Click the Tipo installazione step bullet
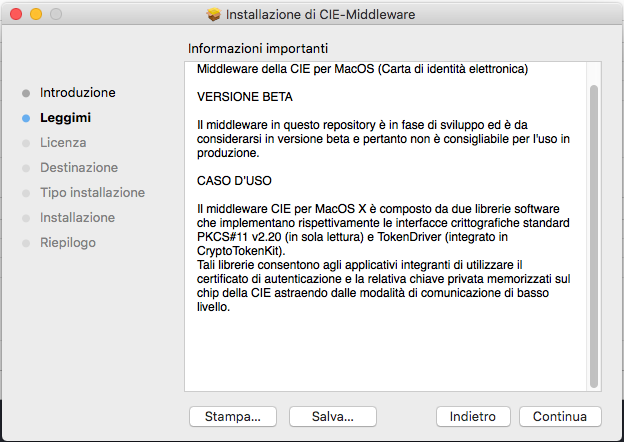Image resolution: width=624 pixels, height=442 pixels. pos(26,193)
